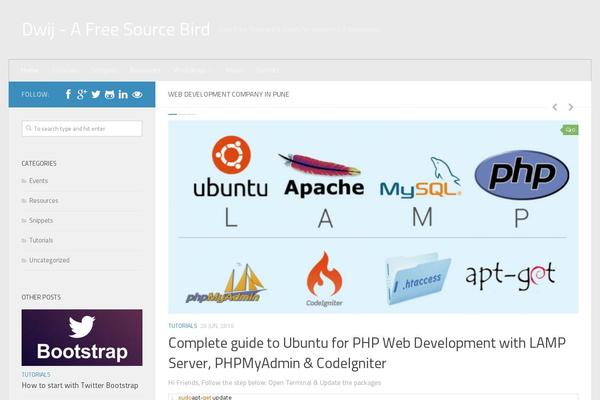The width and height of the screenshot is (600, 400).
Task: Open the Events category
Action: [38, 181]
